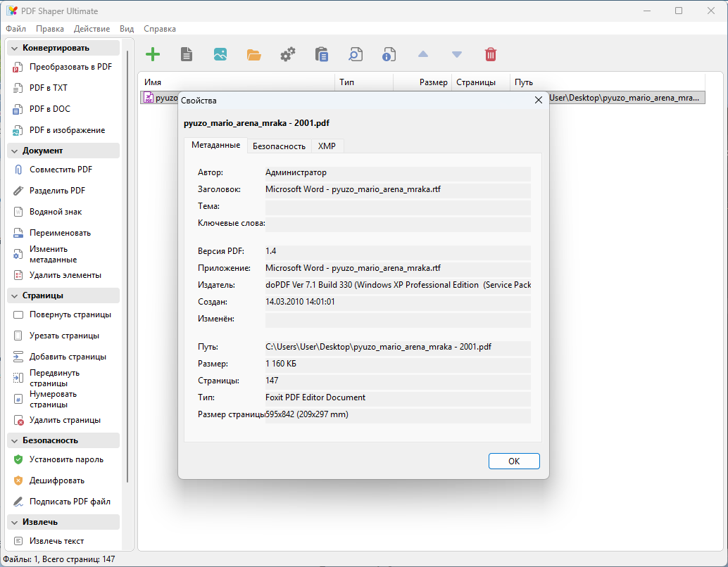
Task: Open the Действие menu
Action: pyautogui.click(x=92, y=29)
